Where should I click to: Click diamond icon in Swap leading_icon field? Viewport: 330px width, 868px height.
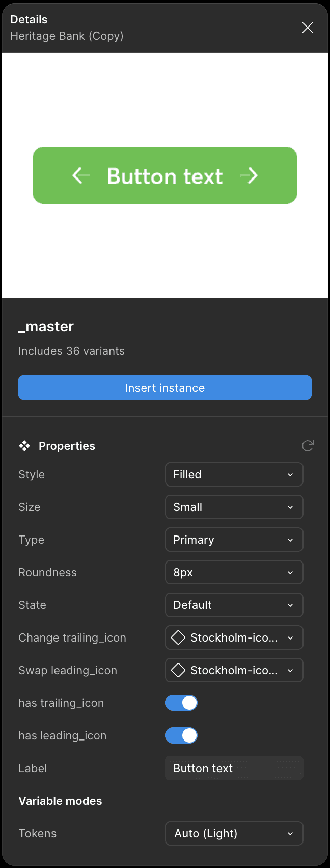tap(178, 670)
